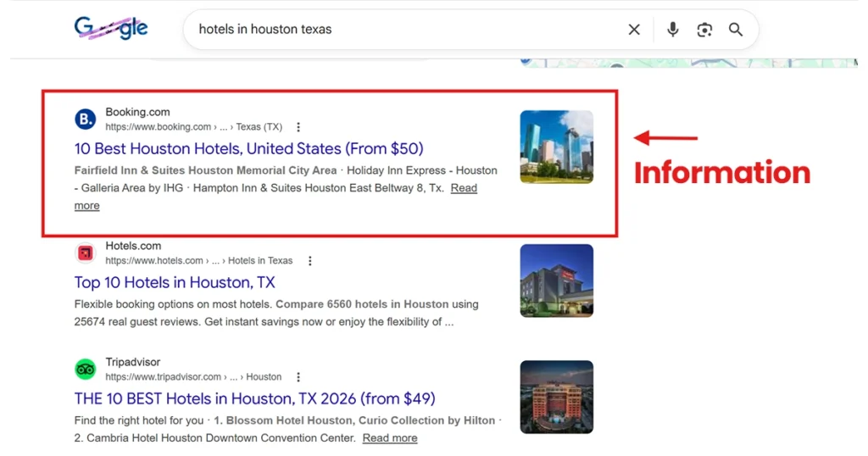
Task: Open the Houston skyline thumbnail
Action: [x=556, y=147]
